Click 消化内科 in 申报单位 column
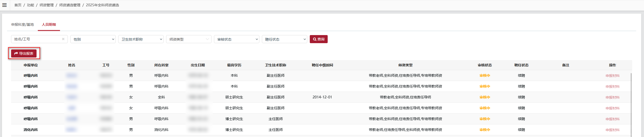Viewport: 644px width, 137px height. [31, 130]
